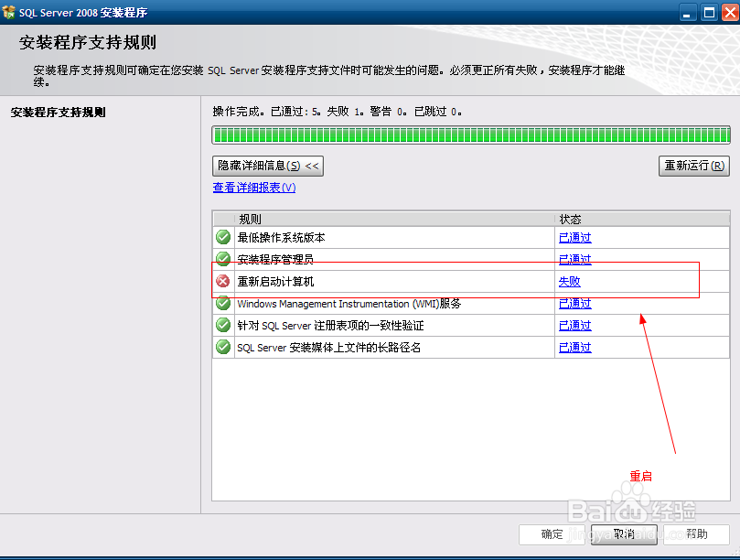Viewport: 740px width, 560px height.
Task: Select SQL Server 安装媒体上文件的长路径名 text
Action: (328, 348)
